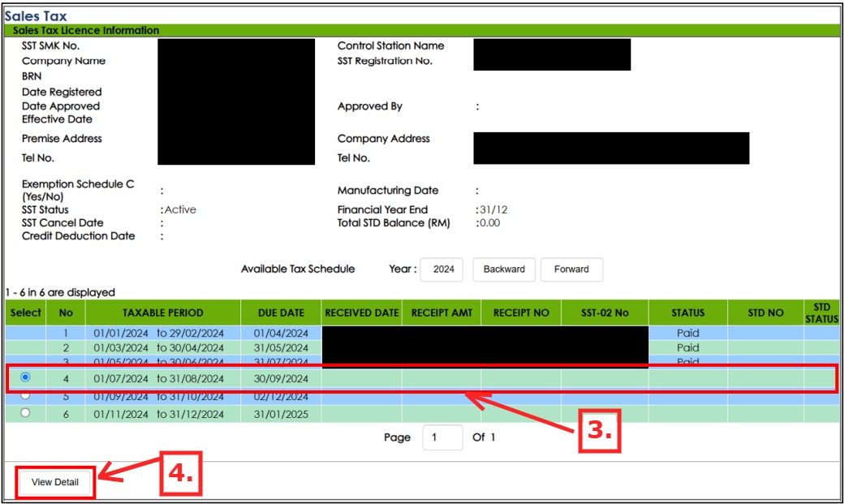Click the Page number input box
The width and height of the screenshot is (845, 504).
pyautogui.click(x=442, y=437)
